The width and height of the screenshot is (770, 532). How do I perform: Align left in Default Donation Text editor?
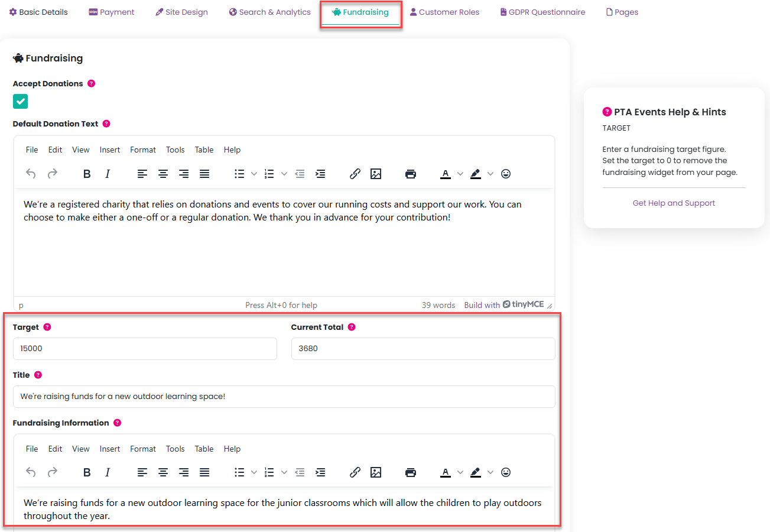point(142,174)
